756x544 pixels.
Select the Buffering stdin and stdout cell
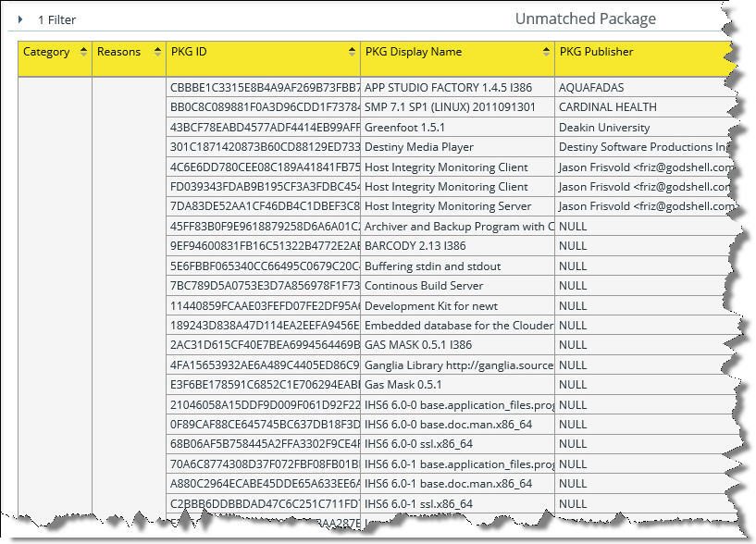[457, 266]
